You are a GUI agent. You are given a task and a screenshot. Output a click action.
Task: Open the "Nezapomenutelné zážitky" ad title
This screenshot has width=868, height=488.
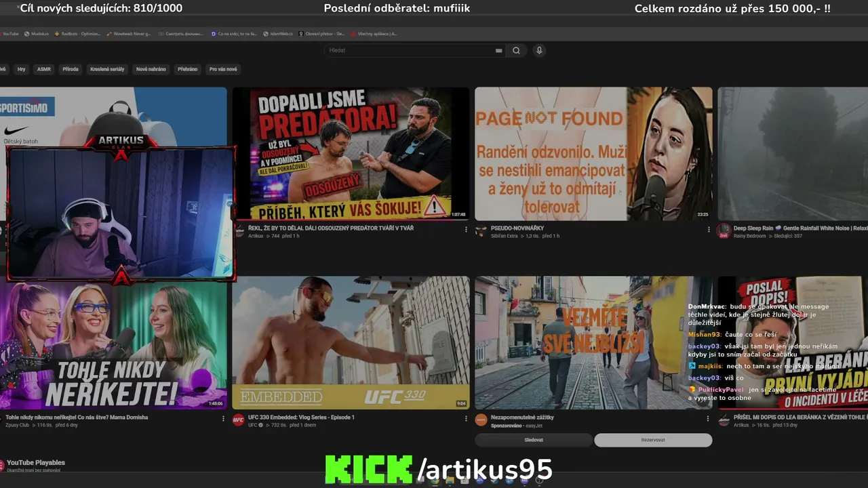(x=522, y=418)
